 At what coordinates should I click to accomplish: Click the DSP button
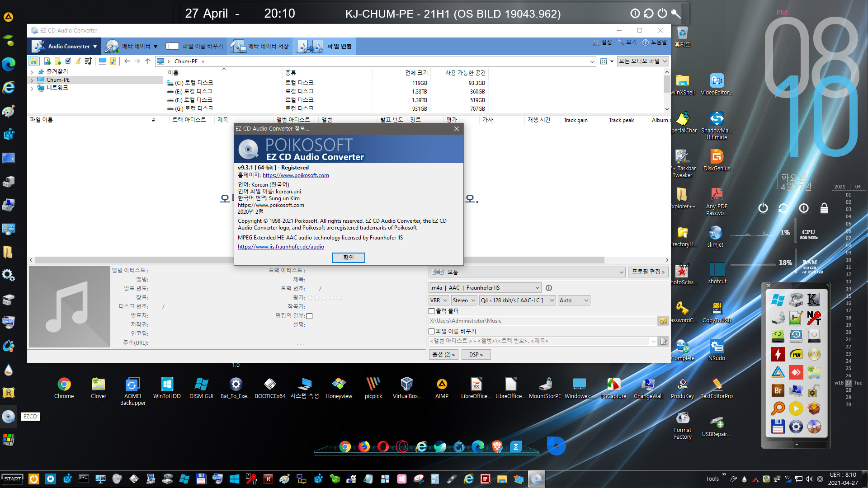click(x=476, y=355)
